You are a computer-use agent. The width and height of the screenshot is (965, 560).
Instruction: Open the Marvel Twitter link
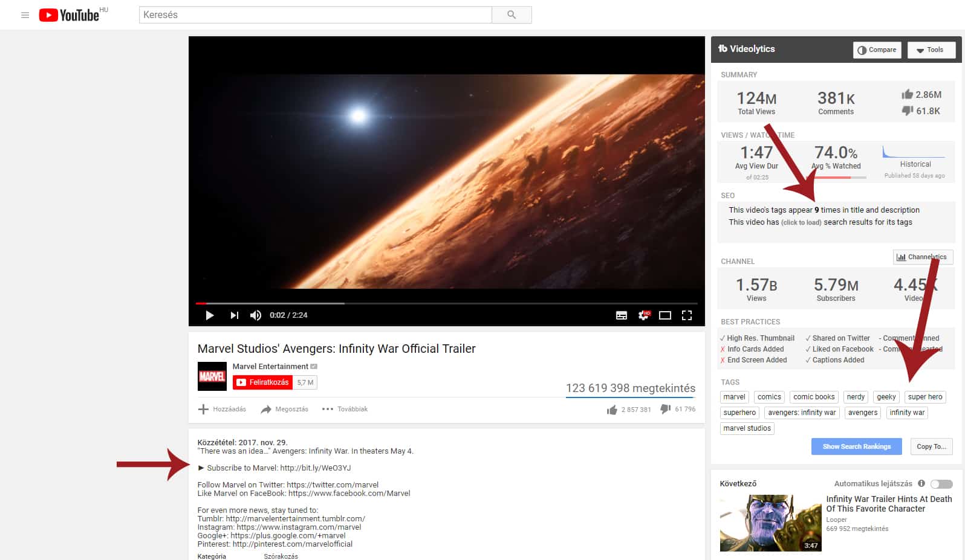pos(333,485)
